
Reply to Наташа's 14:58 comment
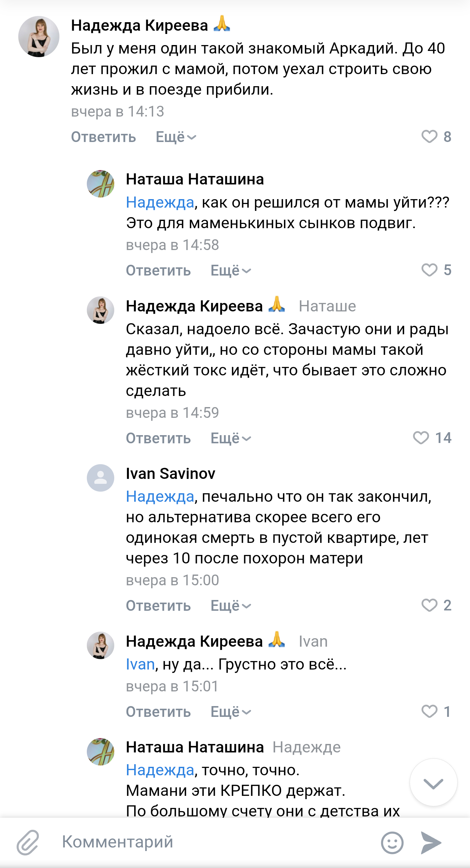(x=158, y=271)
